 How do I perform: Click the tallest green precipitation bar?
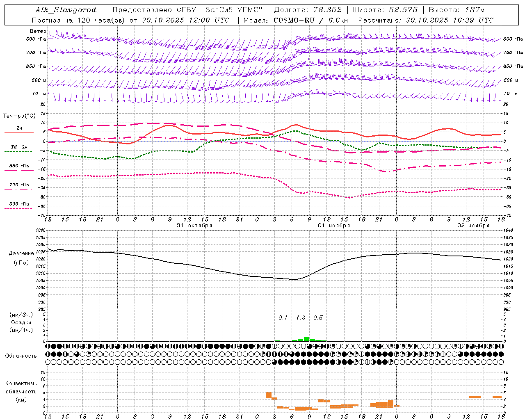(306, 339)
